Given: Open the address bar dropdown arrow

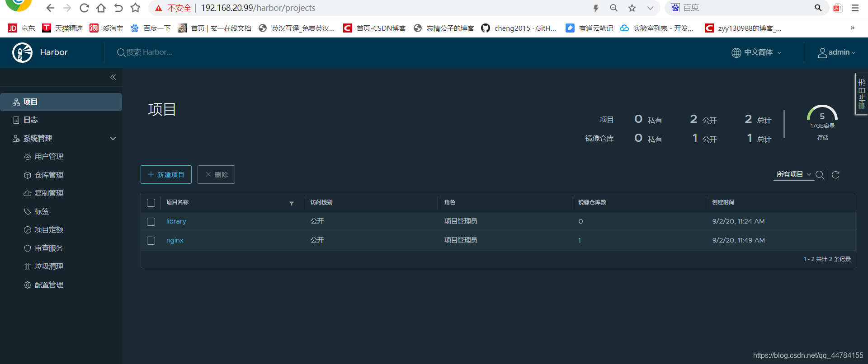Looking at the screenshot, I should tap(650, 8).
